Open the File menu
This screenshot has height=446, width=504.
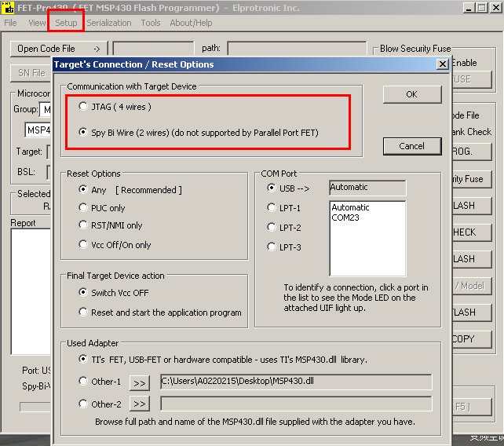click(x=10, y=23)
